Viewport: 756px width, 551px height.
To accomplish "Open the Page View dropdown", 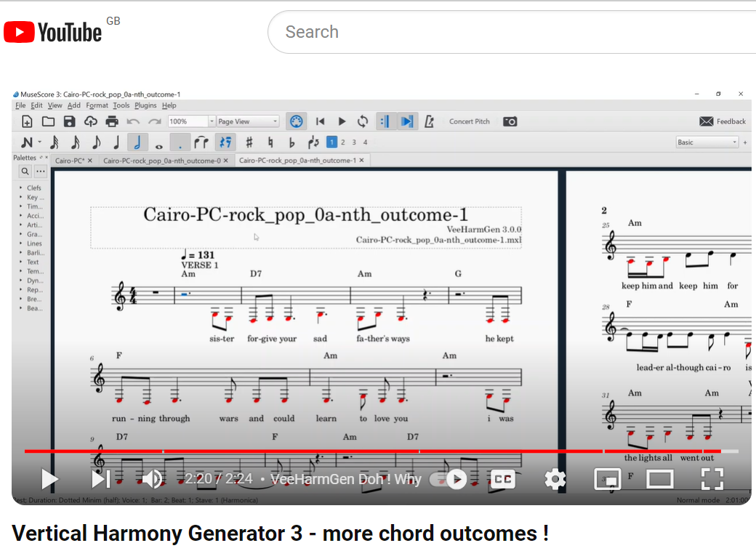I will click(248, 121).
